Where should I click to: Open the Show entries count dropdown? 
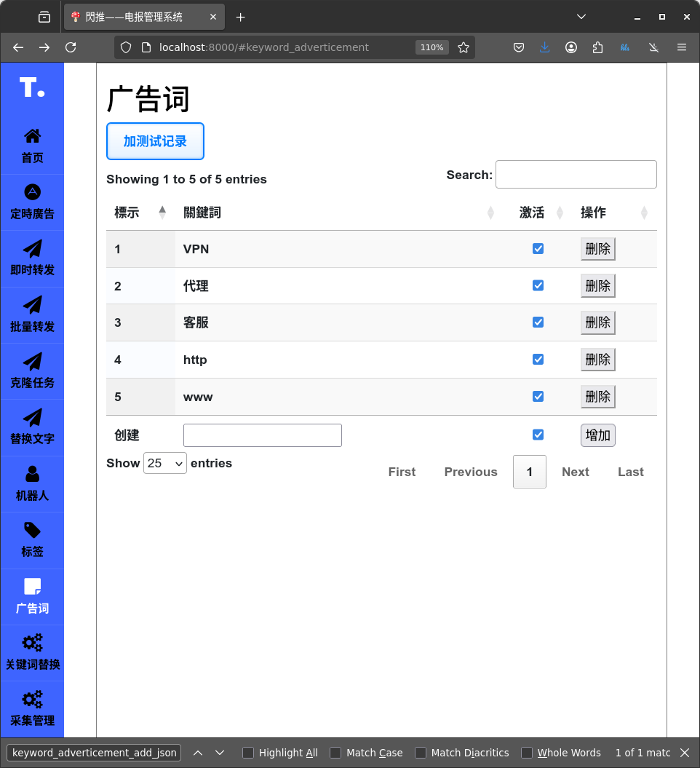pos(165,464)
